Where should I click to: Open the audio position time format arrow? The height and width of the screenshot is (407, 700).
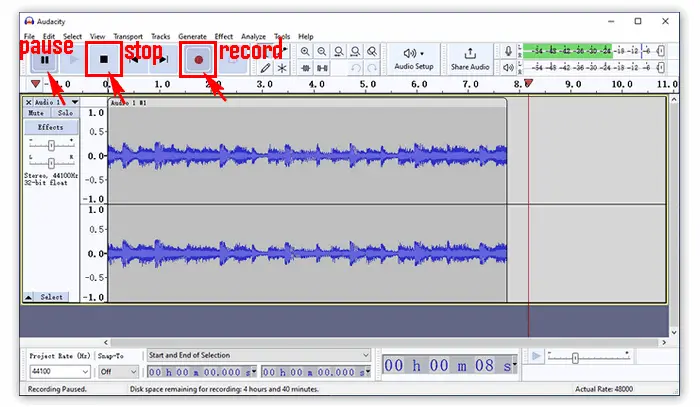click(515, 365)
